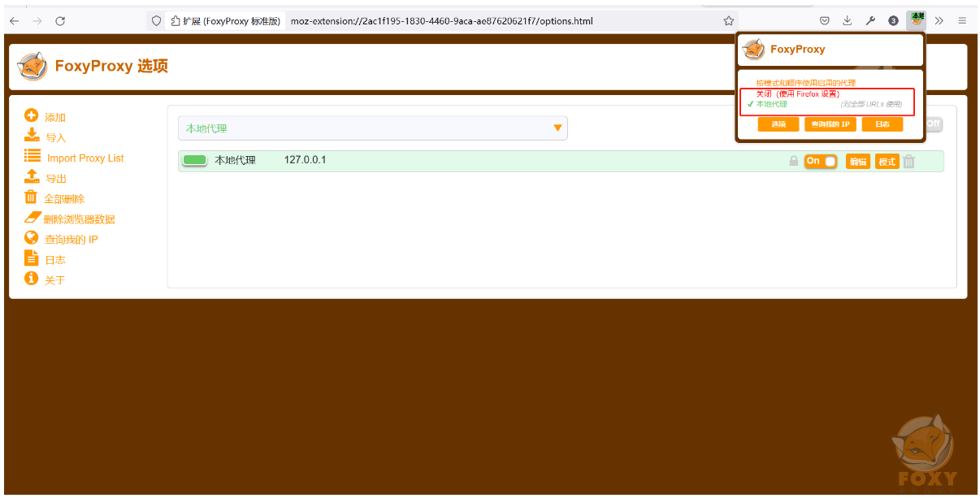980x498 pixels.
Task: Click the fox logo in FoxyProxy popup
Action: [x=754, y=50]
